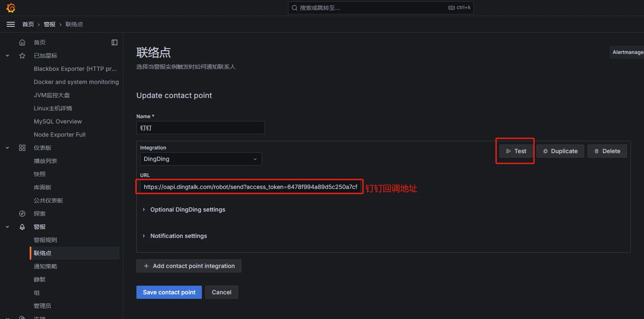This screenshot has width=644, height=319.
Task: Click 首页 breadcrumb link
Action: 28,24
